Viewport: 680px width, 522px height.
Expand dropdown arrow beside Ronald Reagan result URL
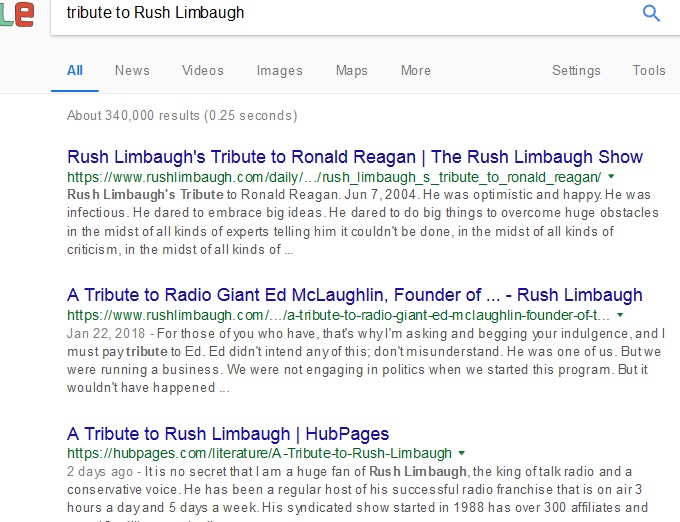pyautogui.click(x=611, y=176)
